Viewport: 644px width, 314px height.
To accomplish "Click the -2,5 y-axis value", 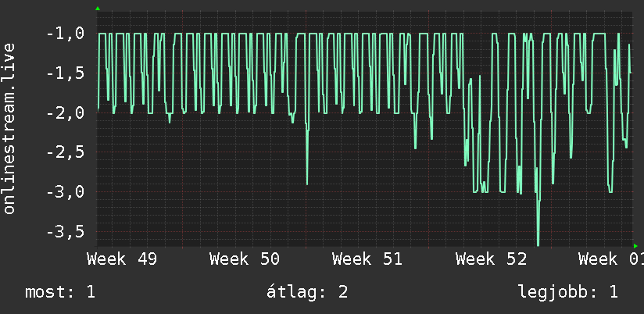I will [x=66, y=152].
